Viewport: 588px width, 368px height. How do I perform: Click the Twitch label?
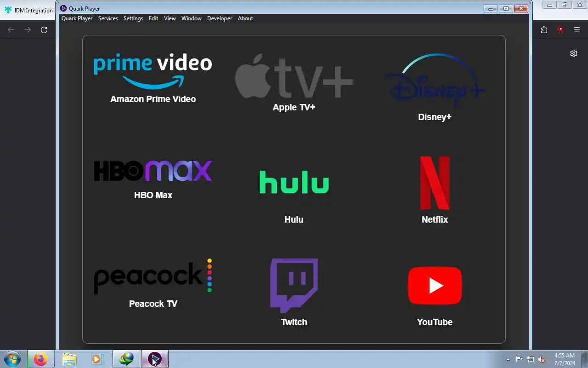[294, 322]
